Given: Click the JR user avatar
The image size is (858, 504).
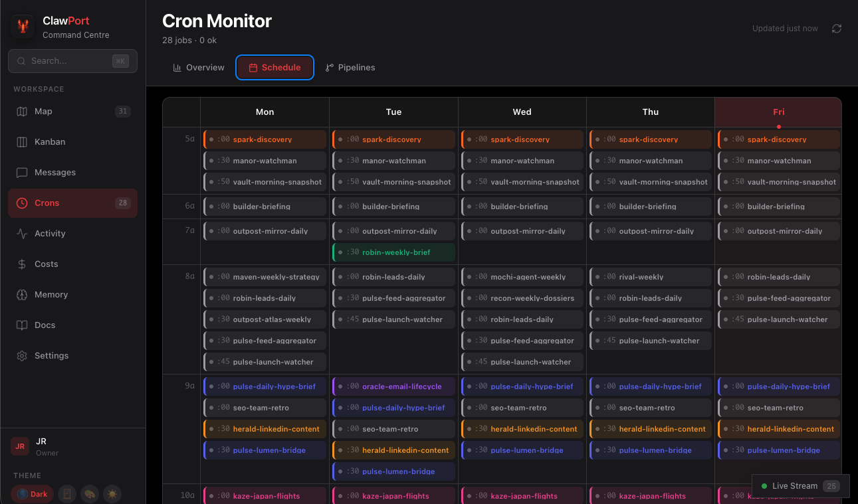Looking at the screenshot, I should point(20,446).
